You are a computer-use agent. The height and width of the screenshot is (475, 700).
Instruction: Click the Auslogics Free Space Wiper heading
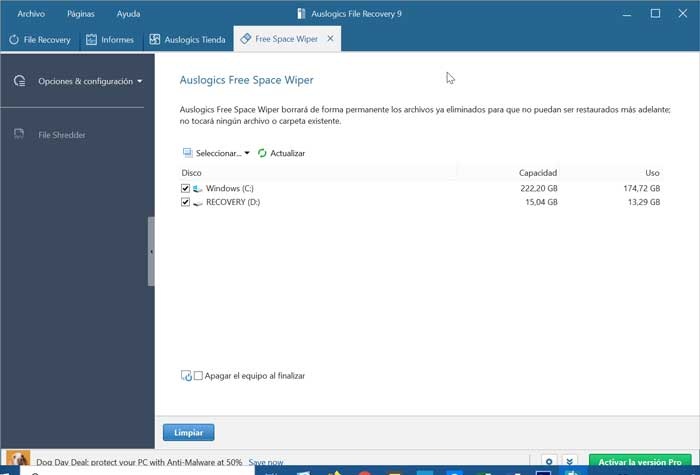click(x=246, y=80)
